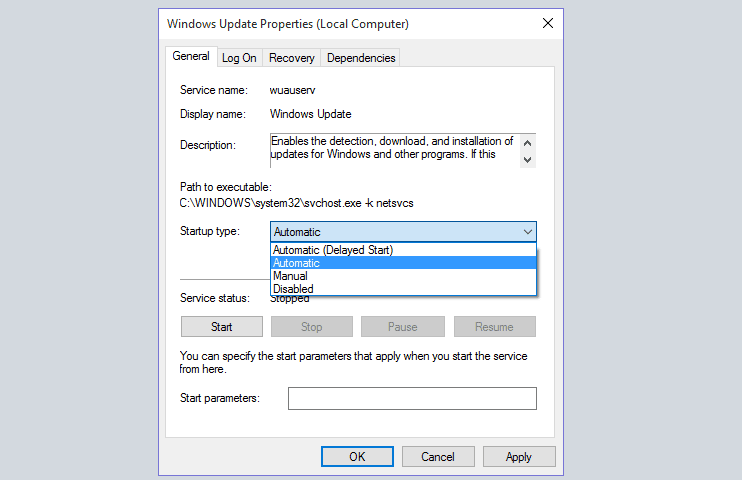742x480 pixels.
Task: Open the Recovery tab
Action: click(x=292, y=58)
